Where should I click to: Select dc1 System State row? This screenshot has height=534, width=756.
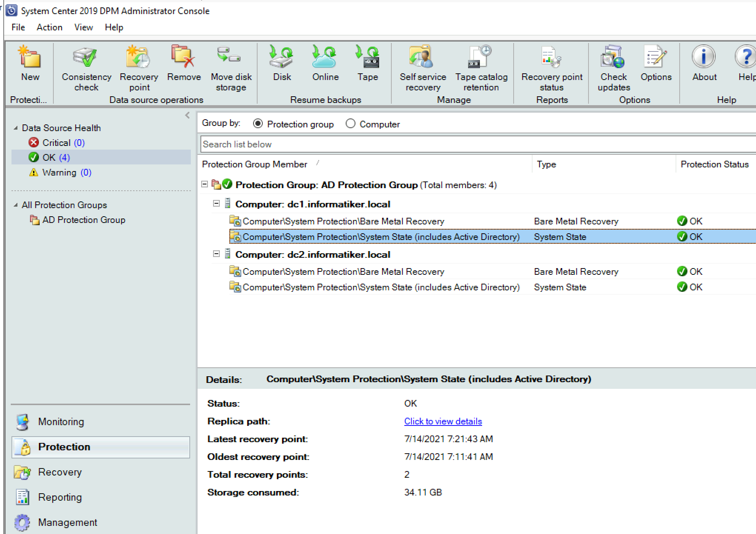[492, 237]
